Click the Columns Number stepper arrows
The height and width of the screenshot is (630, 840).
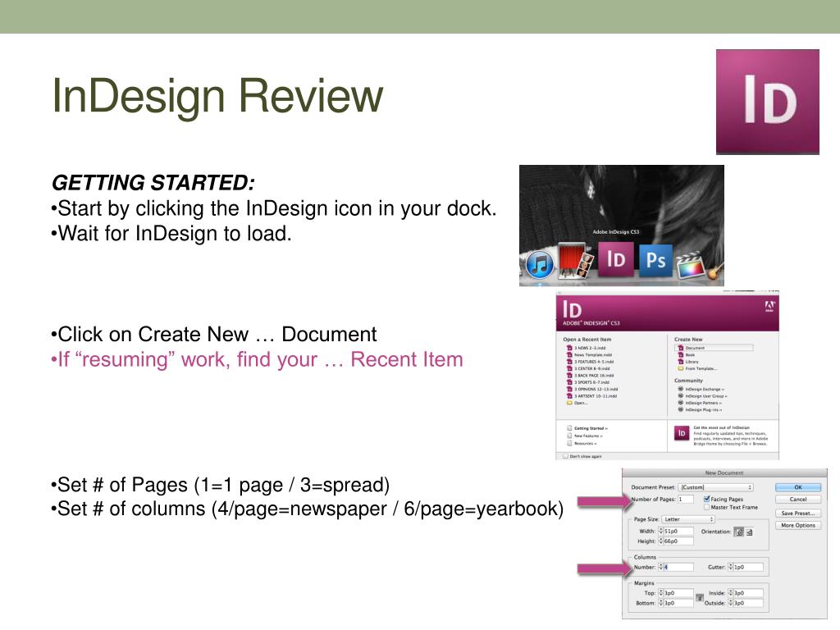tap(660, 568)
